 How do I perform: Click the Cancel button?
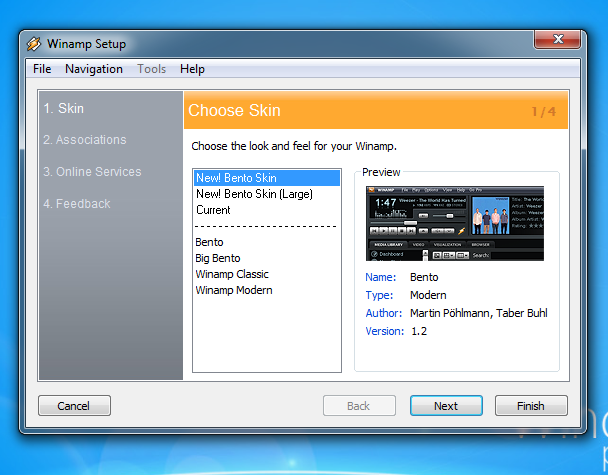pos(74,406)
